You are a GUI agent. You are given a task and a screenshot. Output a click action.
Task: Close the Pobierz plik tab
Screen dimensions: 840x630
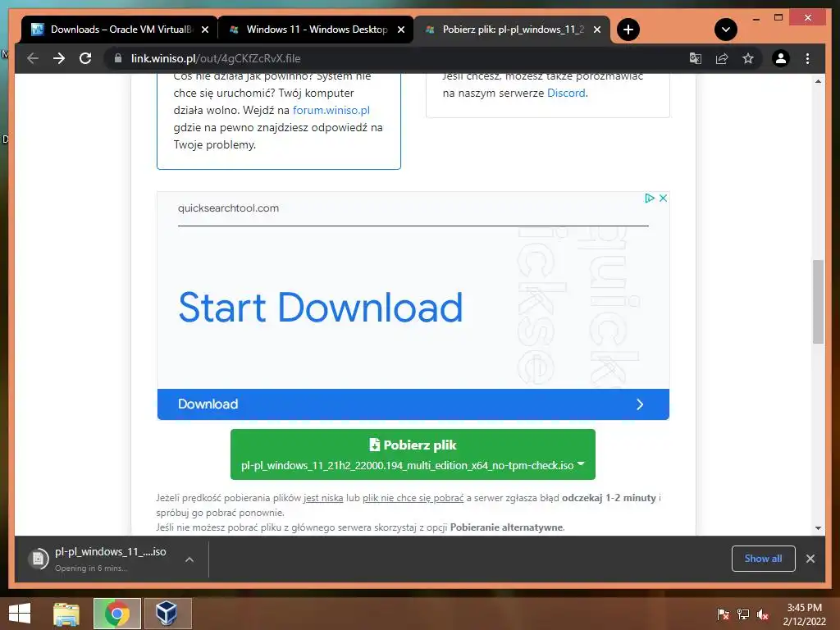tap(597, 30)
